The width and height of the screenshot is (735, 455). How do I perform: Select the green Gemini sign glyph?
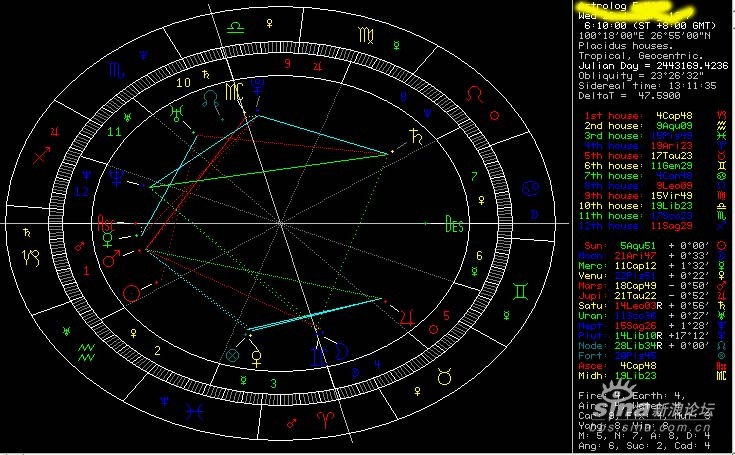pyautogui.click(x=520, y=291)
